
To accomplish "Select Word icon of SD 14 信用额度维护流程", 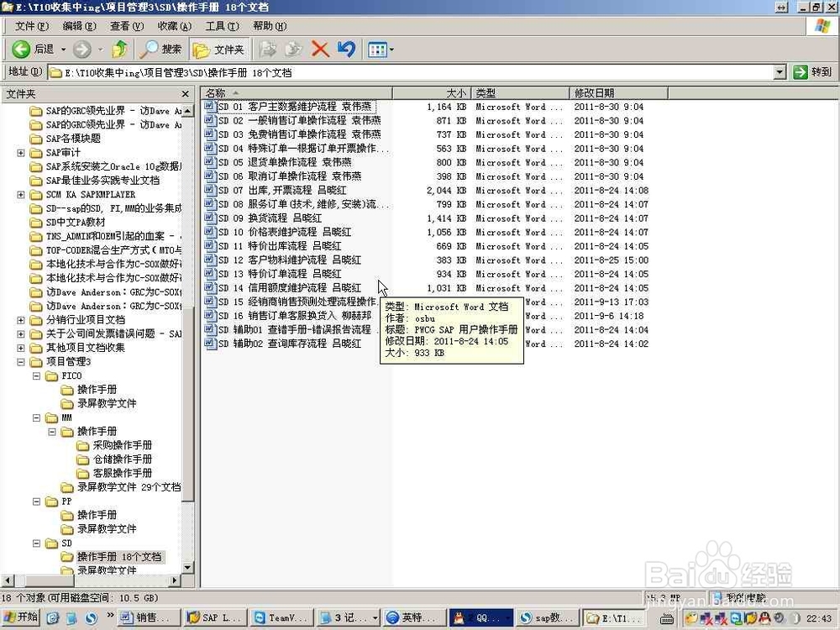I will pyautogui.click(x=209, y=287).
